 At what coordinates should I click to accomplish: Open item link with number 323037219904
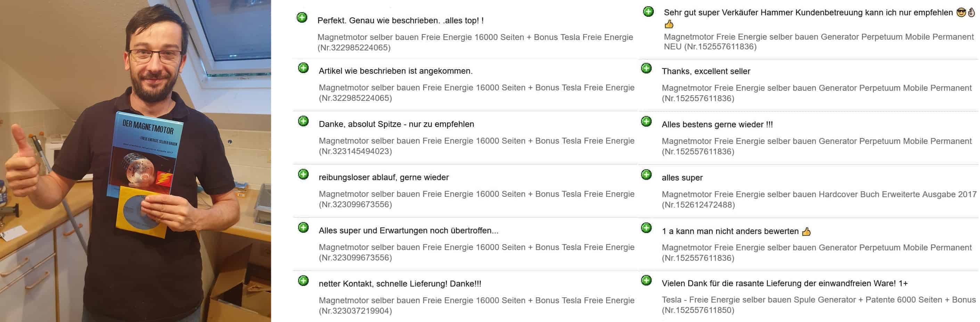click(476, 305)
